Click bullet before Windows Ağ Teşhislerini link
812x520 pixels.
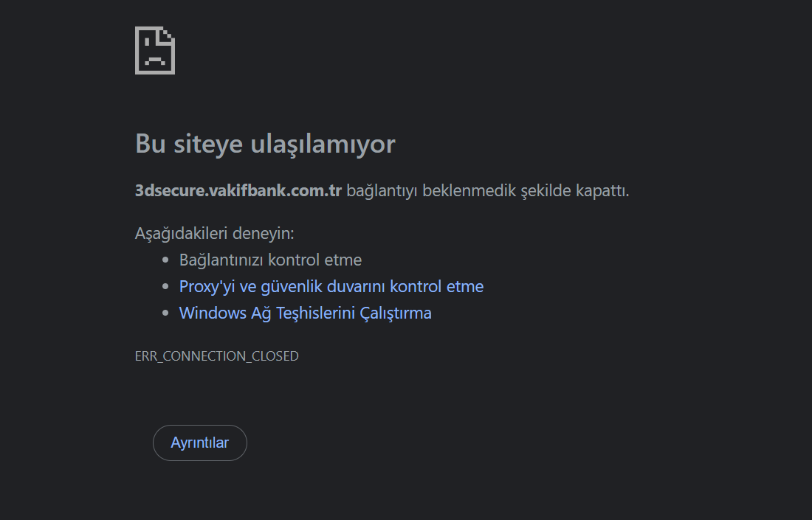click(x=165, y=313)
